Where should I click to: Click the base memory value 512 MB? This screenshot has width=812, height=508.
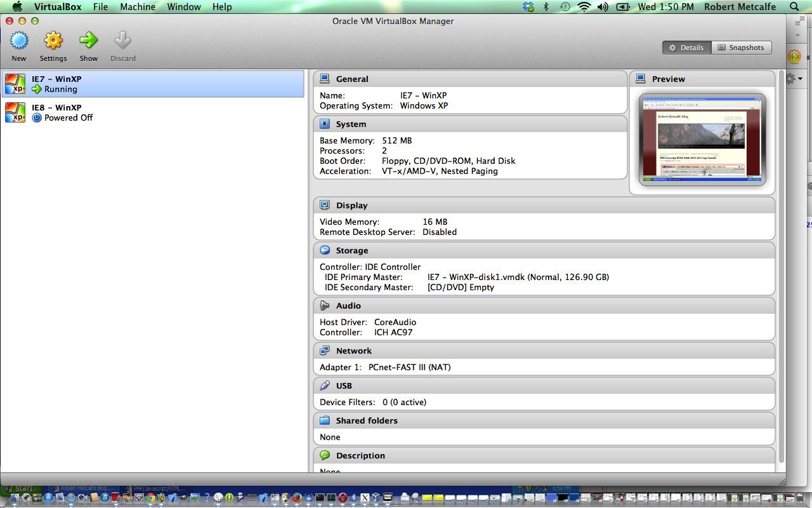397,140
